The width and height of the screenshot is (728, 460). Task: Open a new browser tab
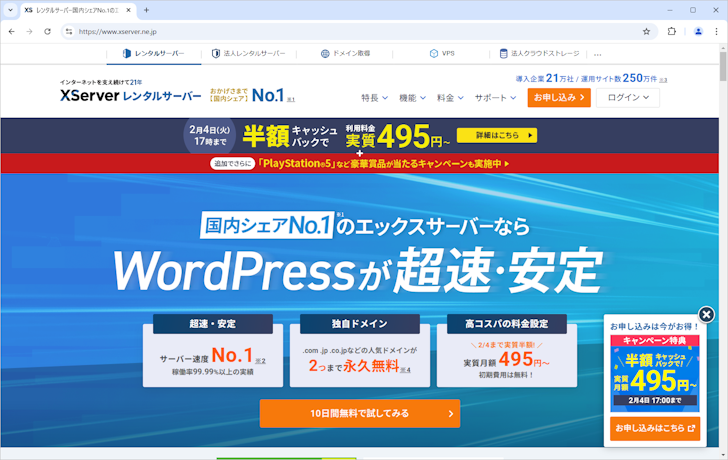tap(146, 10)
